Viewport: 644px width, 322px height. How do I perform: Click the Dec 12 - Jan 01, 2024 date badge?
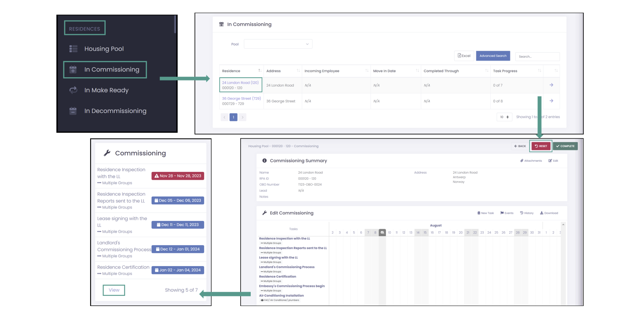click(177, 249)
